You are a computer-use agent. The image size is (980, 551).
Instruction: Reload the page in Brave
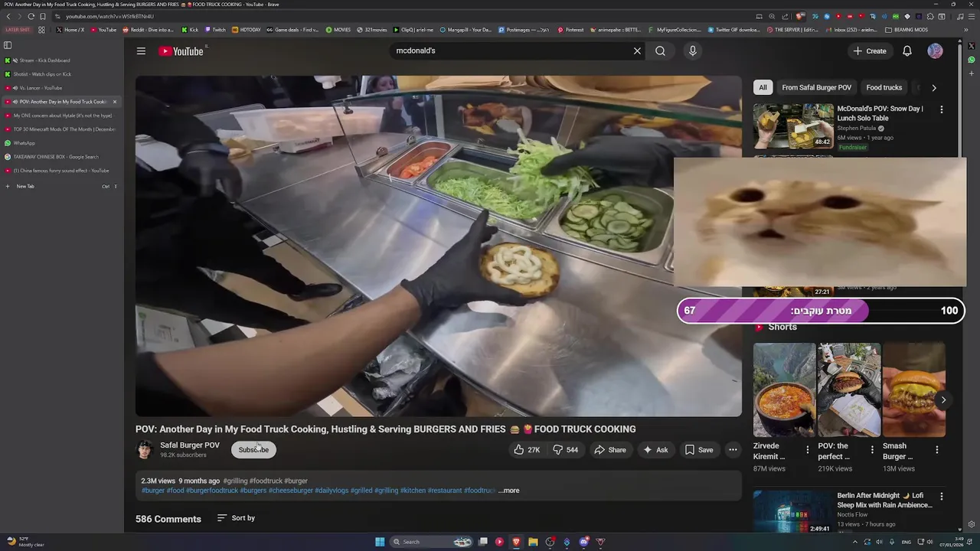click(31, 16)
